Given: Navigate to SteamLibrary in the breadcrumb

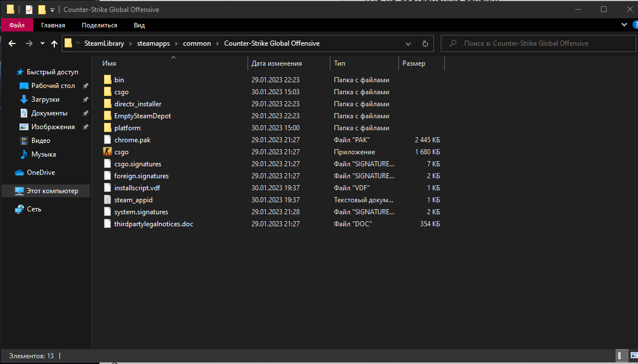Looking at the screenshot, I should coord(104,43).
